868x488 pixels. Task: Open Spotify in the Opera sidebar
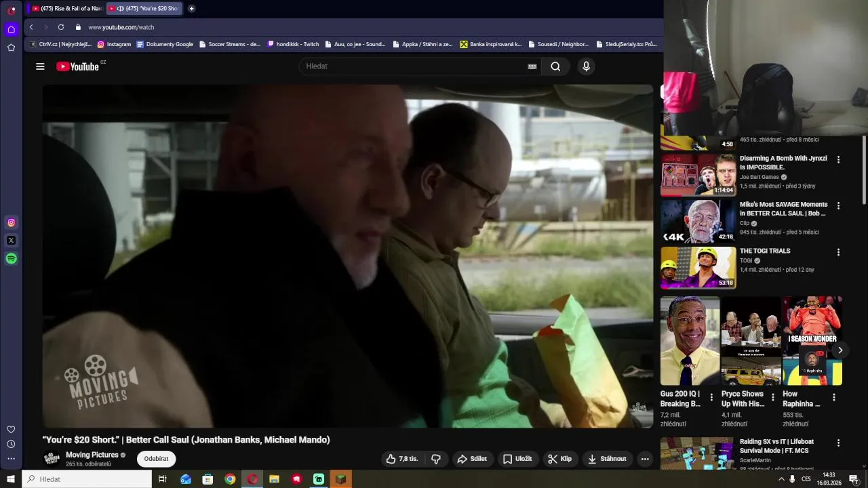(11, 258)
